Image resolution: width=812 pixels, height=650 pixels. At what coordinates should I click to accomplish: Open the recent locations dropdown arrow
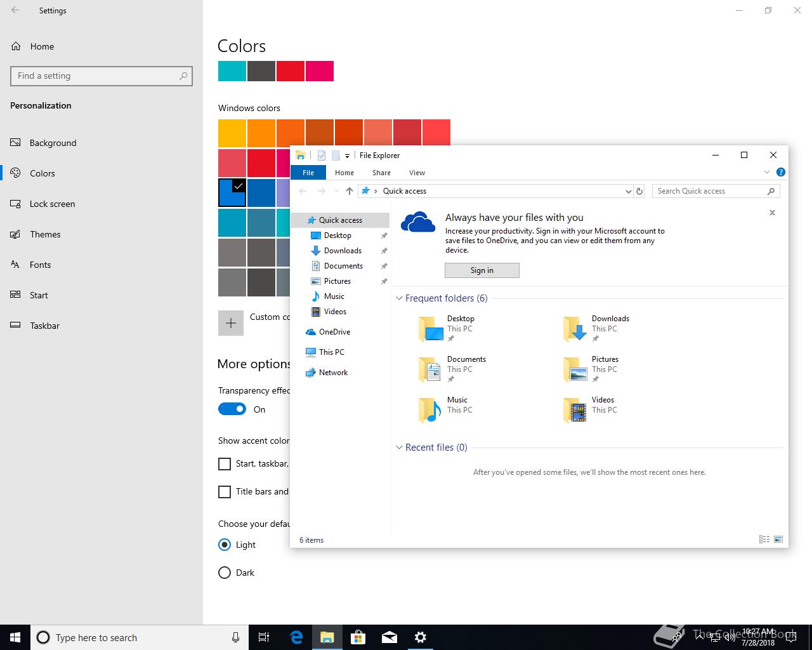(x=336, y=191)
